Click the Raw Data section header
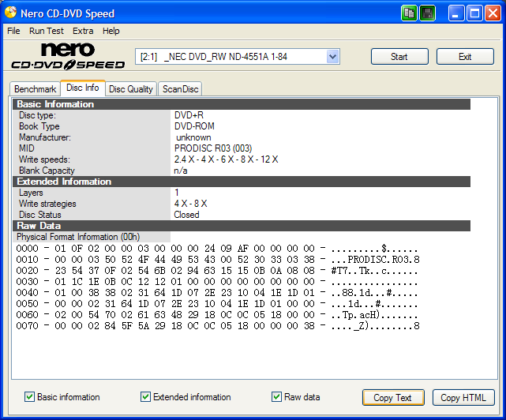506x420 pixels. click(x=242, y=226)
